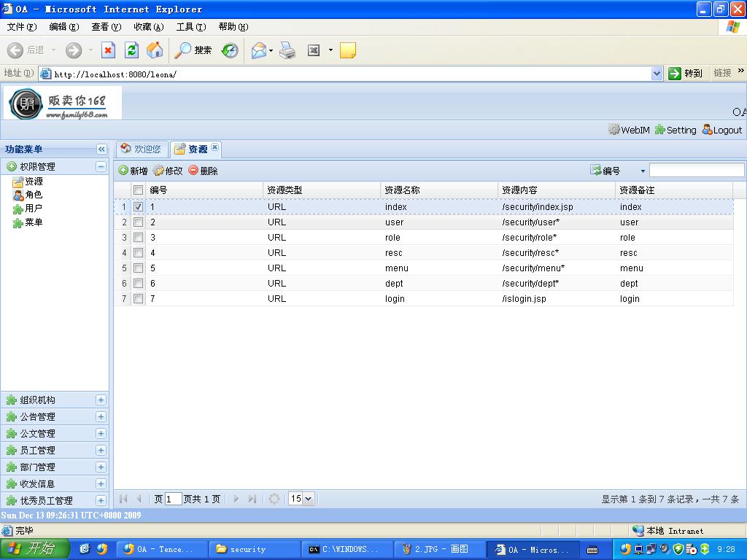Click IE home page icon
747x560 pixels.
pos(155,50)
